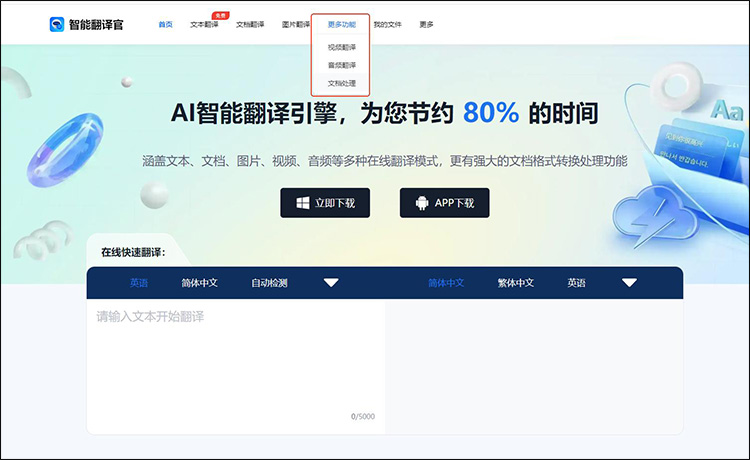
Task: Select 简体中文 as source language
Action: (199, 283)
